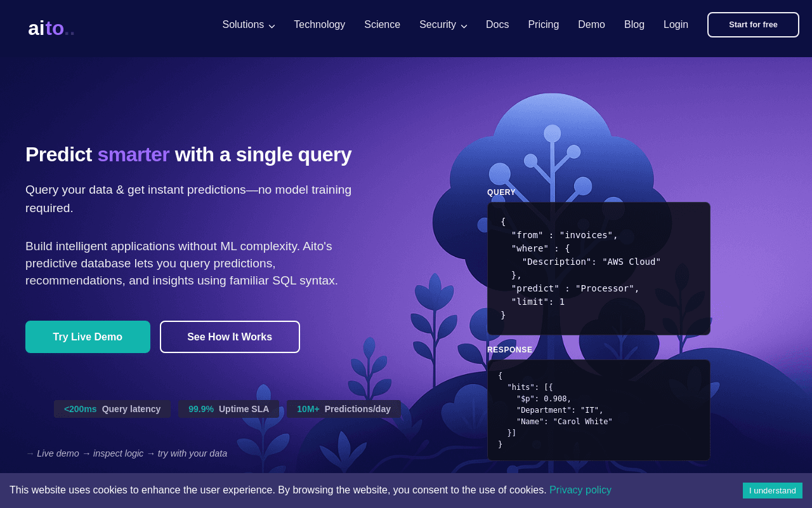The width and height of the screenshot is (812, 508).
Task: Click the <200ms Query latency badge
Action: pos(112,409)
